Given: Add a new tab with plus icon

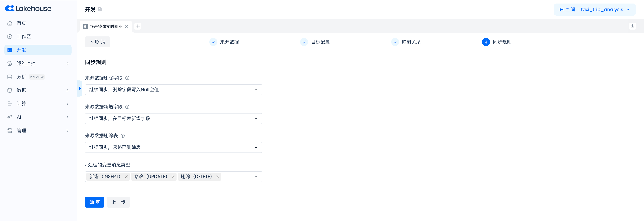Looking at the screenshot, I should [138, 26].
